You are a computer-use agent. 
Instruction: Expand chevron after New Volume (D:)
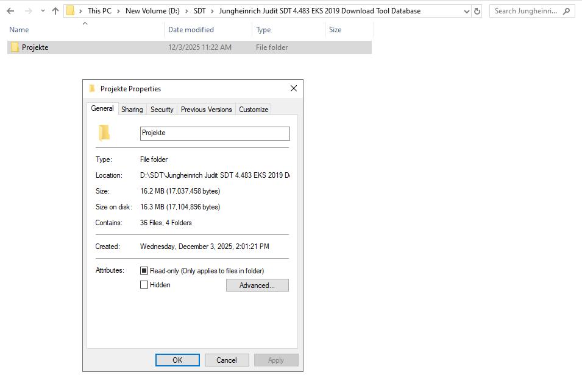pyautogui.click(x=186, y=11)
